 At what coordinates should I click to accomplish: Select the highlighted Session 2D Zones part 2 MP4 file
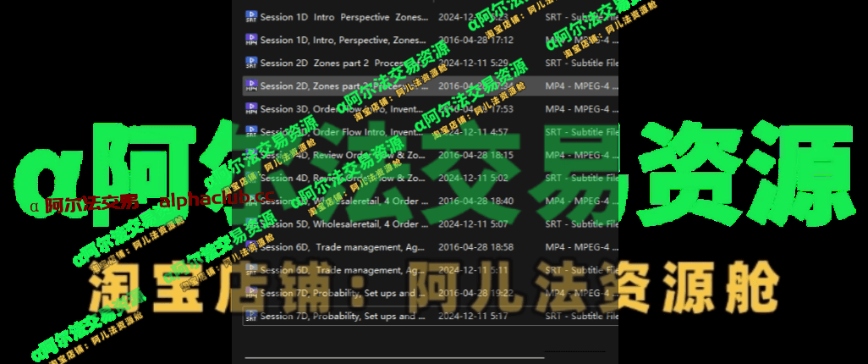[x=338, y=85]
